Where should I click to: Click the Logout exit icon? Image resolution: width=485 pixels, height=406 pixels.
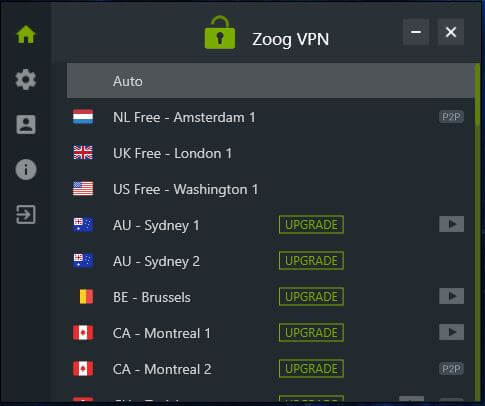pos(26,214)
